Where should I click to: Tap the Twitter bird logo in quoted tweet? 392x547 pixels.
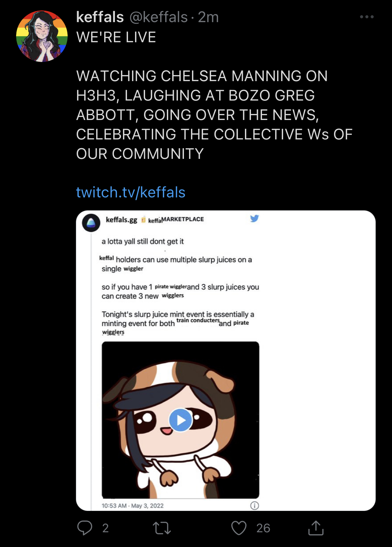[255, 219]
